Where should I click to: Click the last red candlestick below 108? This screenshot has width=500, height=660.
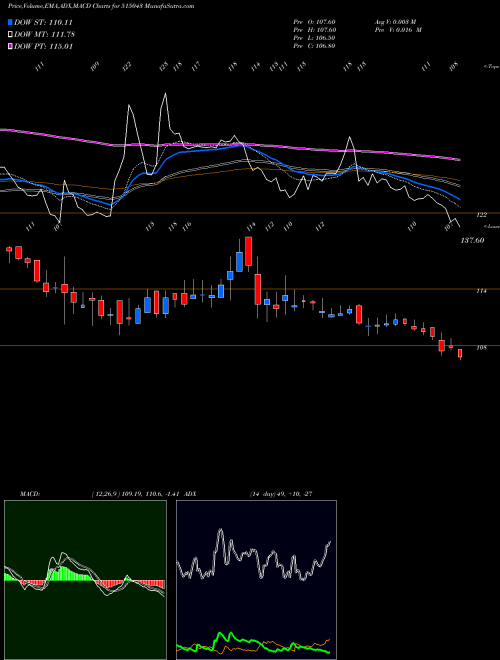460,353
